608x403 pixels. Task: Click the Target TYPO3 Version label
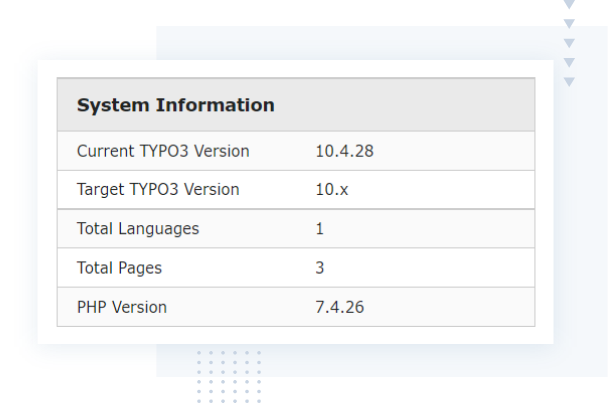pos(158,189)
